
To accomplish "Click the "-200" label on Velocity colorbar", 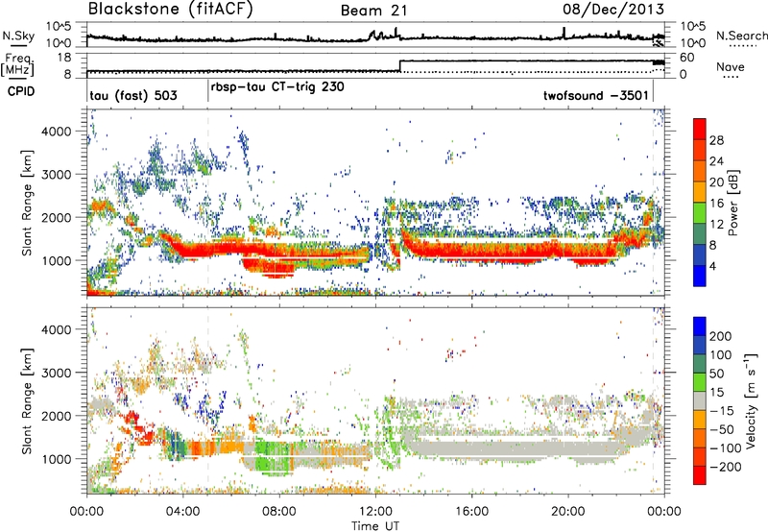I will tap(725, 467).
